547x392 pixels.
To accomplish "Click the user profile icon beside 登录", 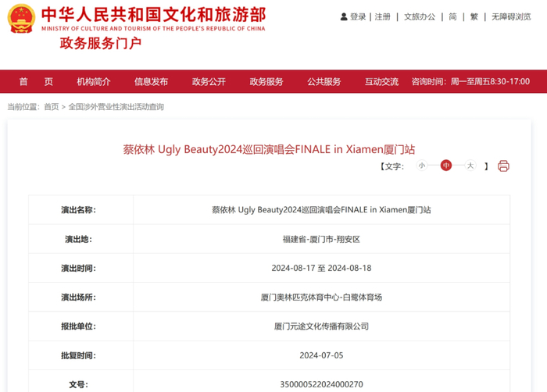I will 344,16.
